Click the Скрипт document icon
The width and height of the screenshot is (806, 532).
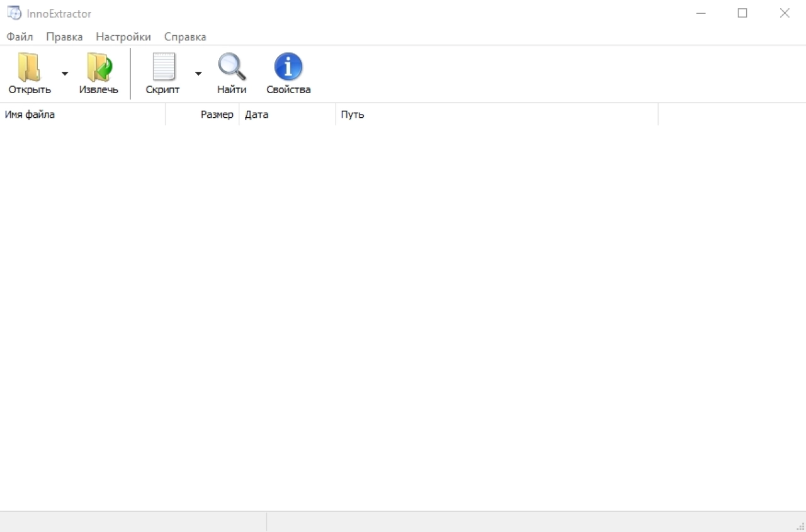pos(164,67)
